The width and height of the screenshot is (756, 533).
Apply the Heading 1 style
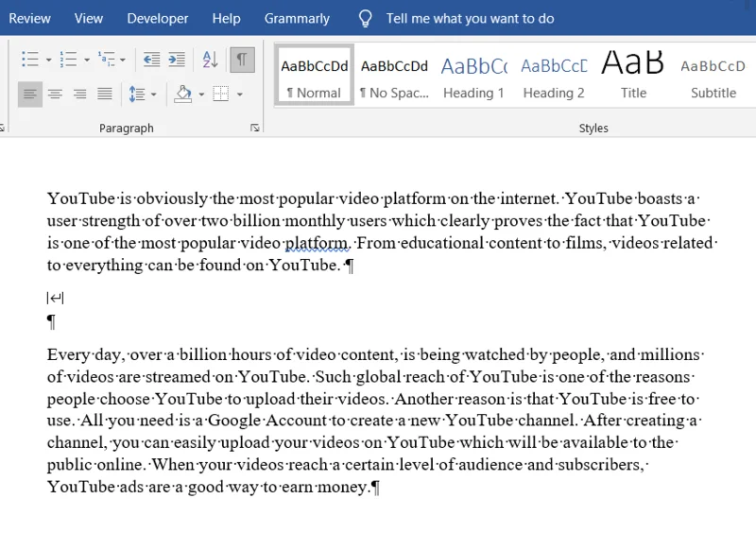point(474,75)
